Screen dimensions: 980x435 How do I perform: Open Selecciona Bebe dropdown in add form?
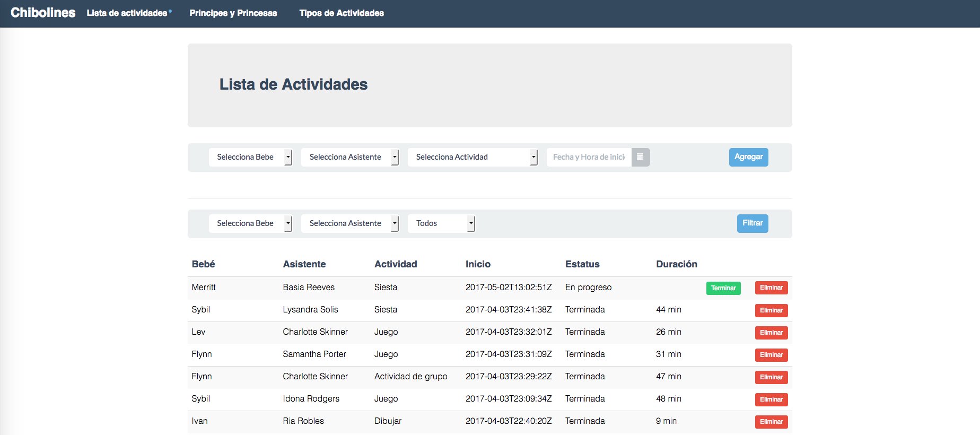click(x=250, y=157)
